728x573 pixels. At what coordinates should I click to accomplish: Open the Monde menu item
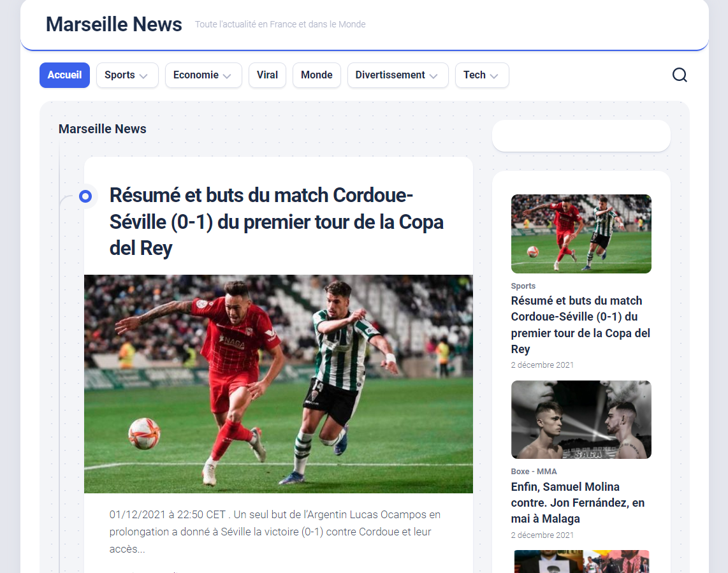(317, 75)
